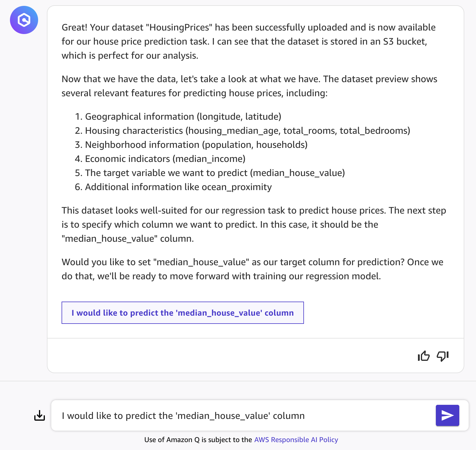Click the "Would you like to set" question text
This screenshot has width=476, height=450.
tap(252, 269)
